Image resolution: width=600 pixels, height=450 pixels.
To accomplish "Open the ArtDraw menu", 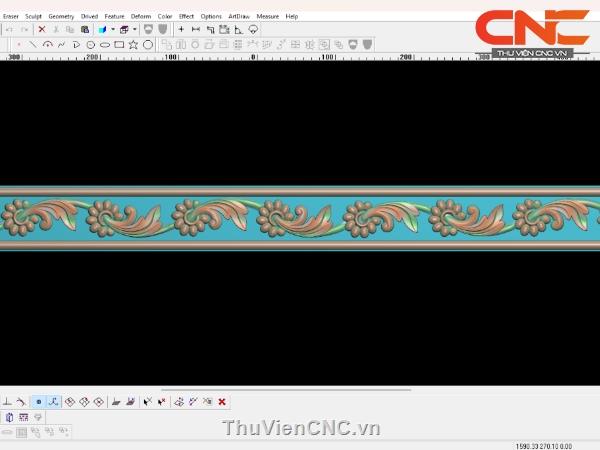I will click(239, 16).
